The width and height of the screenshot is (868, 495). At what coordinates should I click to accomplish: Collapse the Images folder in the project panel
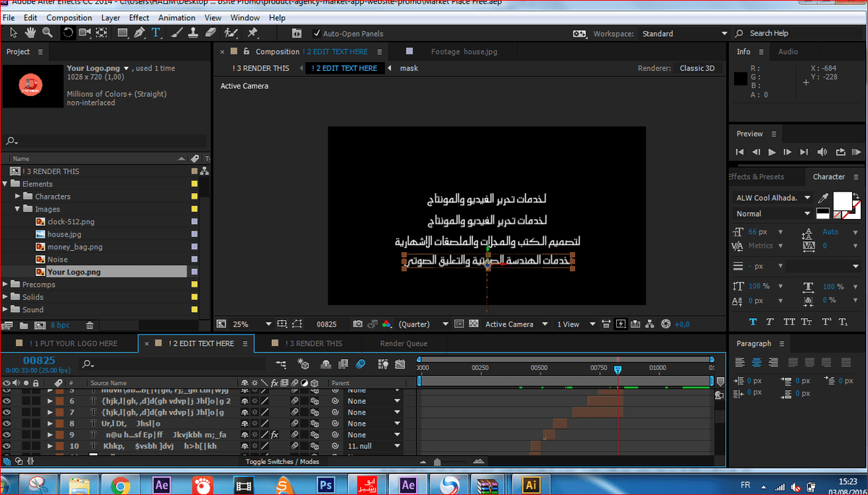(x=18, y=209)
